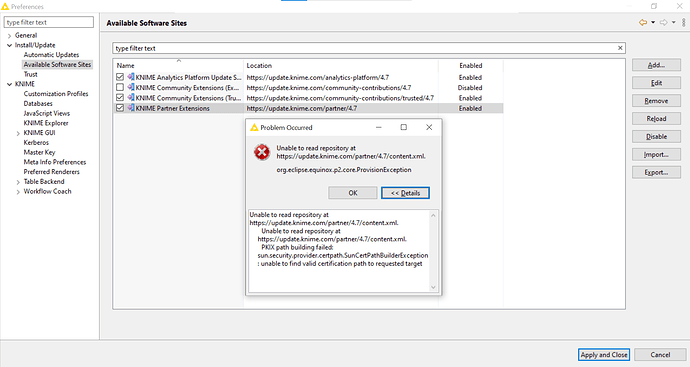Viewport: 690px width, 367px height.
Task: Click the Preferences window warning icon
Action: tap(5, 7)
